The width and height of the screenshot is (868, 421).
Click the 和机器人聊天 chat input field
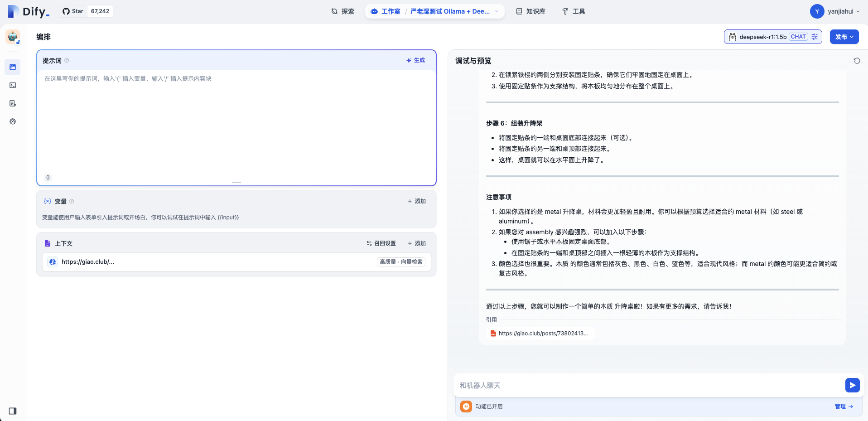point(648,385)
